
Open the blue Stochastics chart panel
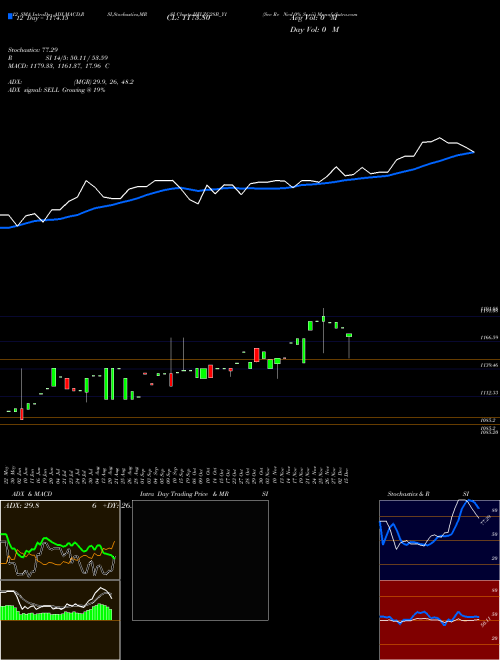tap(439, 540)
